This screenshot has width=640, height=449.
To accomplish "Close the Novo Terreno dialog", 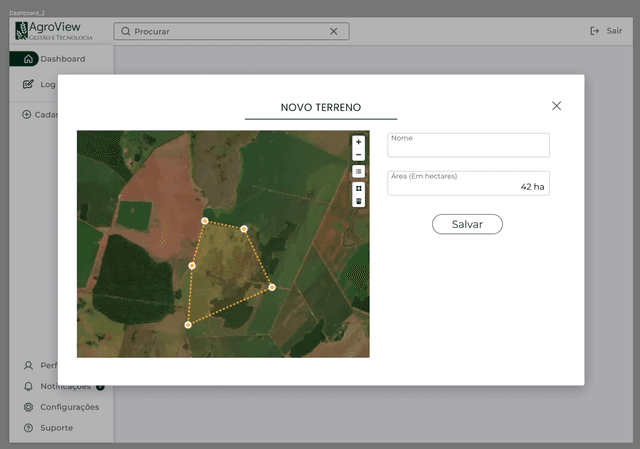I will (x=556, y=106).
